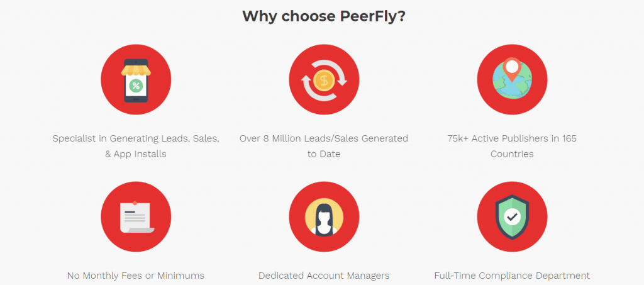Screen dimensions: 644x285
Task: Click the globe with location pin icon
Action: [512, 80]
